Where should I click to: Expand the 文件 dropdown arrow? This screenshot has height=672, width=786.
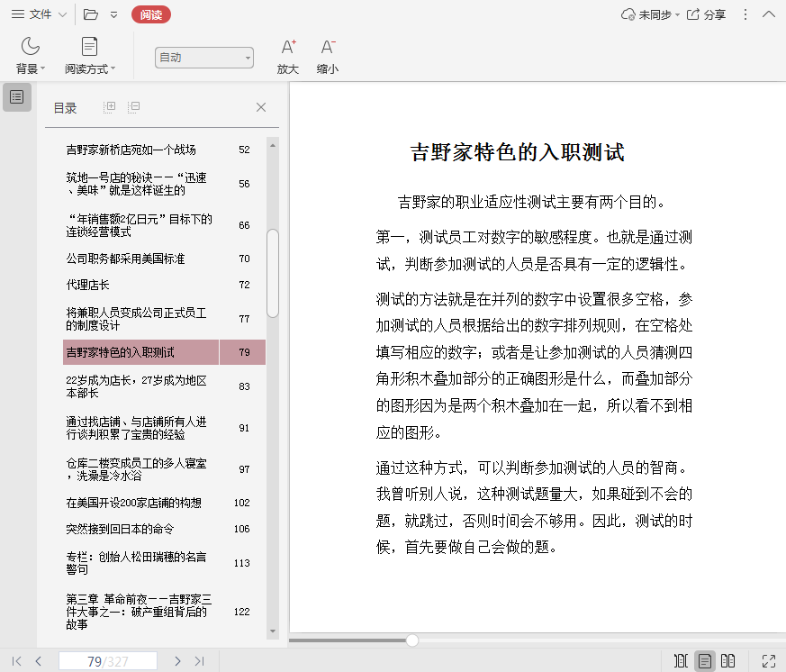coord(63,14)
